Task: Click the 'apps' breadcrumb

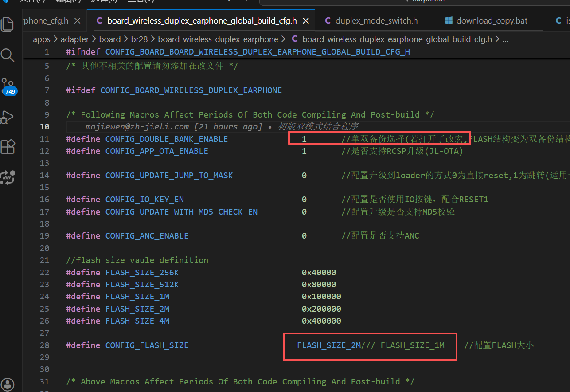Action: click(x=42, y=39)
